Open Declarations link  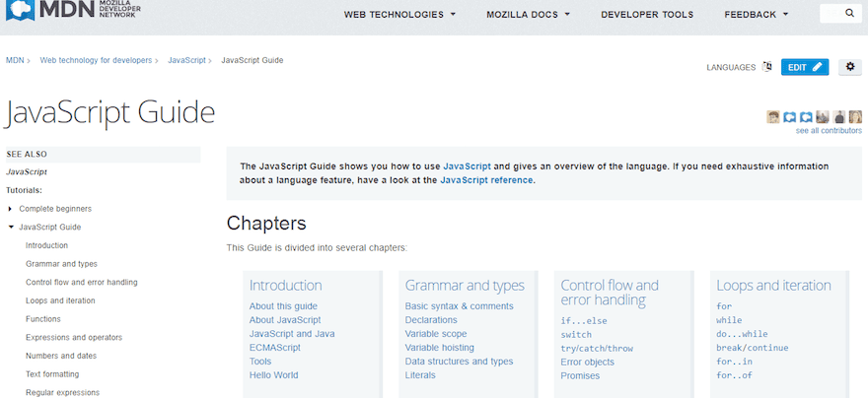pos(431,320)
